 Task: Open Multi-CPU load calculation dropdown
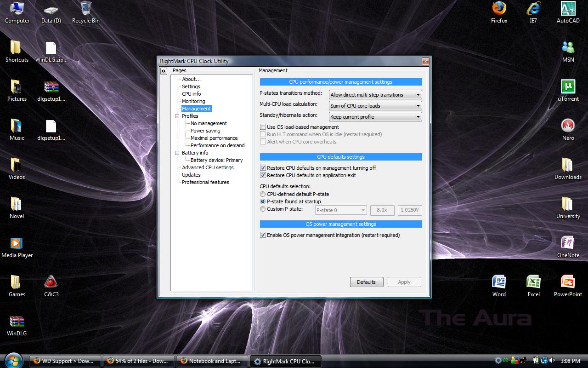coord(375,106)
